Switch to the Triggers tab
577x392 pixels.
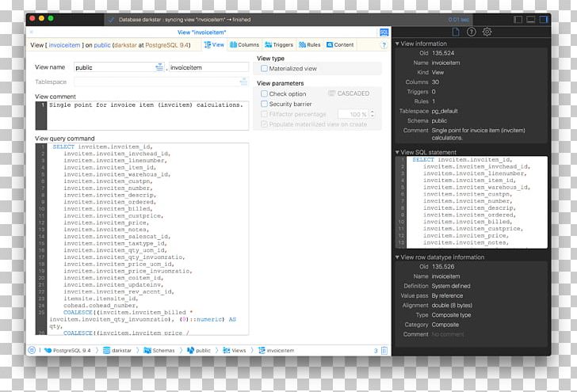point(281,45)
